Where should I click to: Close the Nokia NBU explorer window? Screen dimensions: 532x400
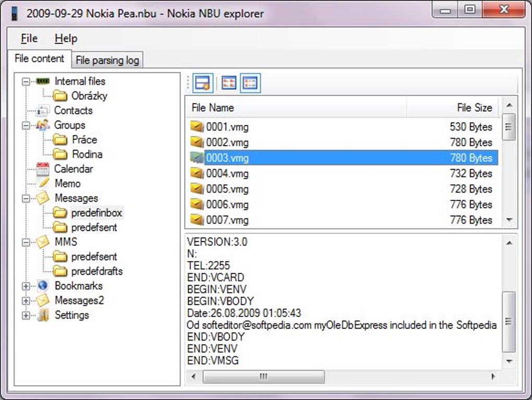(504, 9)
